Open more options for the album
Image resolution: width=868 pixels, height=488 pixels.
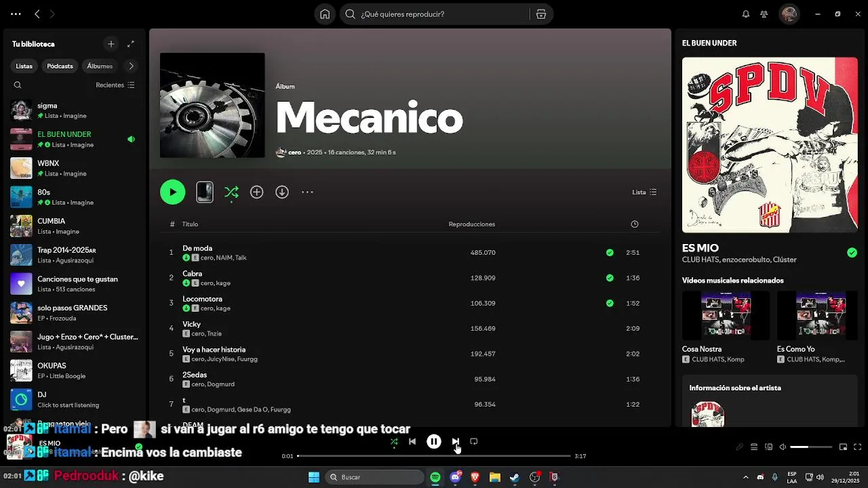point(307,192)
